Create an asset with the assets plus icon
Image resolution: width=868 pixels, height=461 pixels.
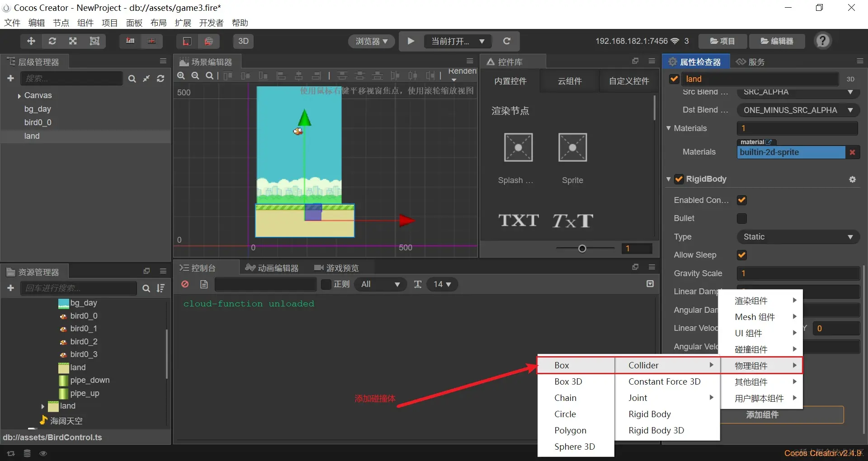[11, 288]
